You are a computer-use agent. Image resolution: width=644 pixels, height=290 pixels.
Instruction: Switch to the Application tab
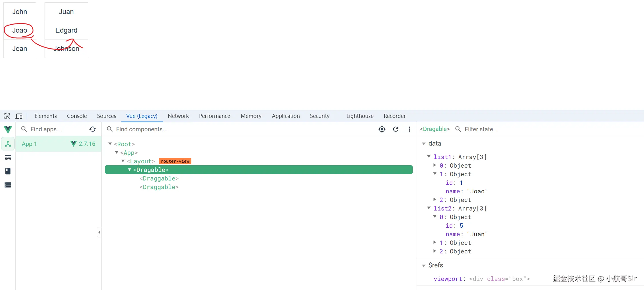pyautogui.click(x=286, y=116)
